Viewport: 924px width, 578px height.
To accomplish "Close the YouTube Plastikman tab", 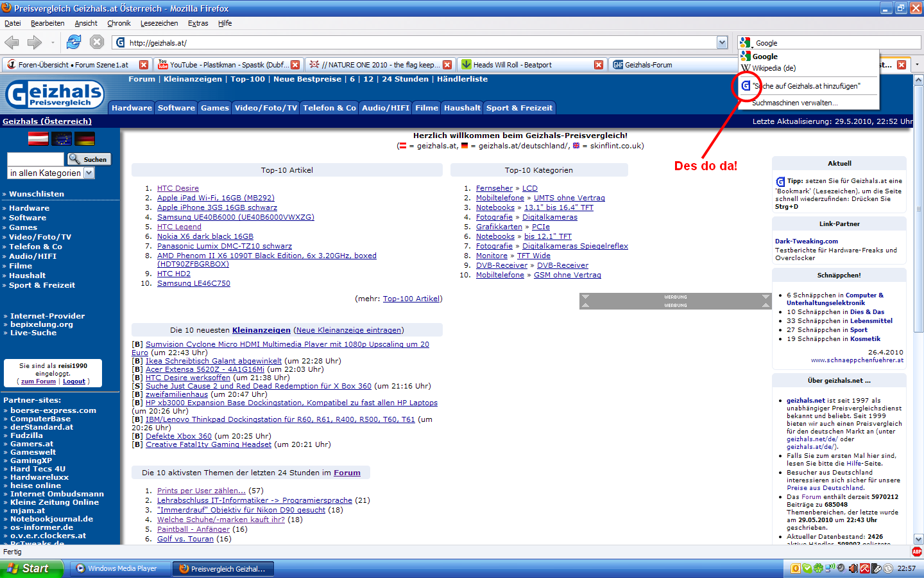I will pyautogui.click(x=295, y=65).
